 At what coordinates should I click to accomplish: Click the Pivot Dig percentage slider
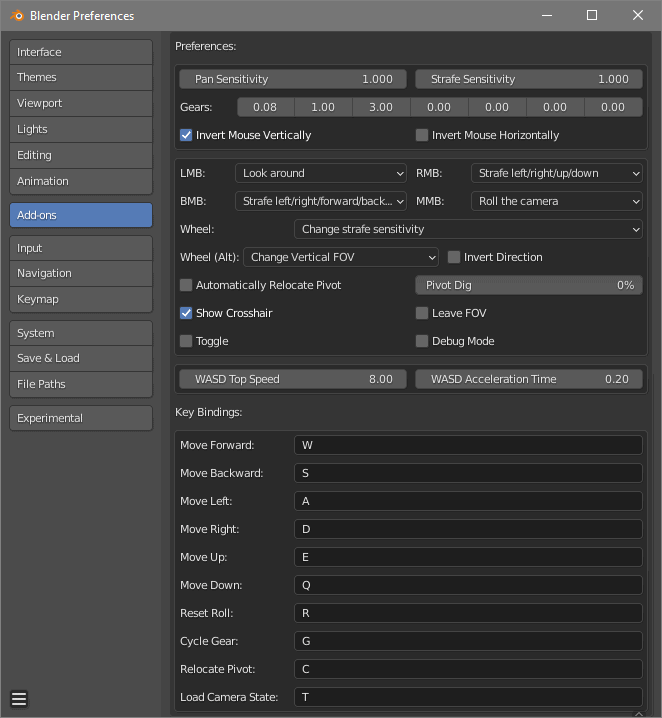coord(529,285)
